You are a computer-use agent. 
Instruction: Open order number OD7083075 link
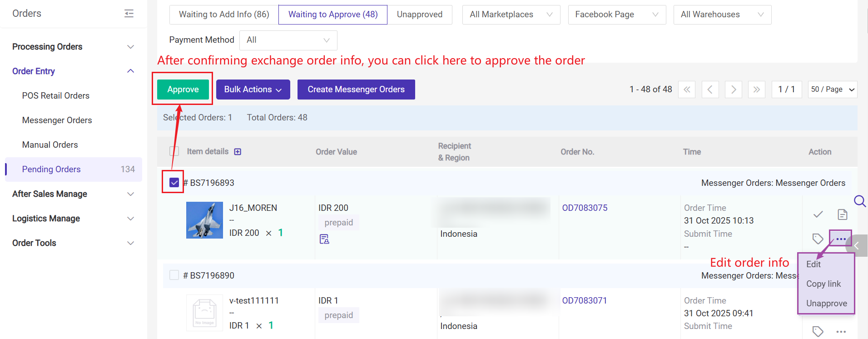[x=585, y=208]
